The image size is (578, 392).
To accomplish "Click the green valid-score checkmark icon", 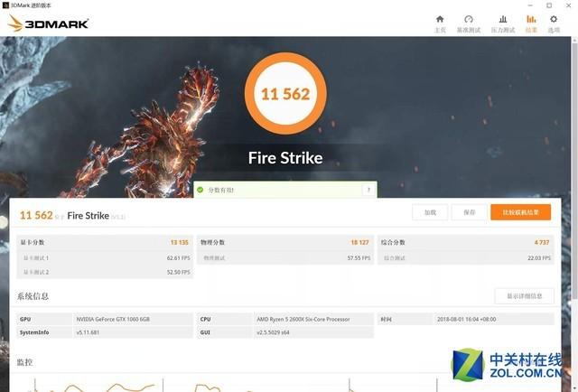I will [200, 190].
